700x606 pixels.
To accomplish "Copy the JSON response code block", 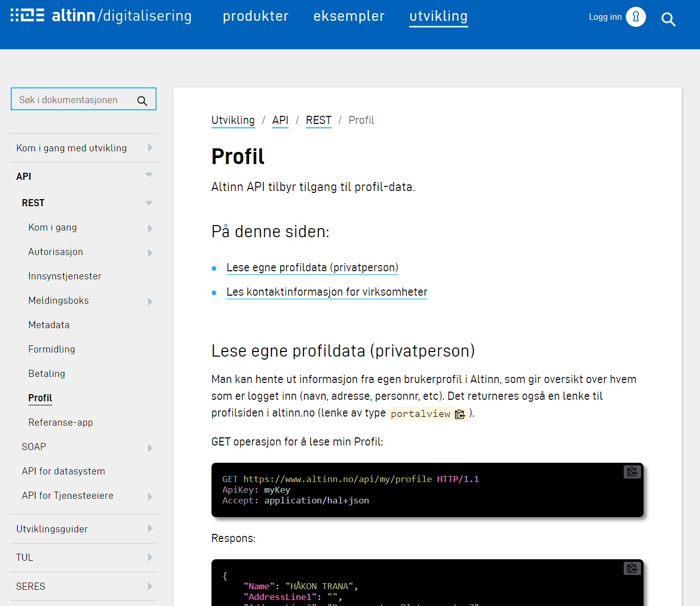I will point(632,568).
